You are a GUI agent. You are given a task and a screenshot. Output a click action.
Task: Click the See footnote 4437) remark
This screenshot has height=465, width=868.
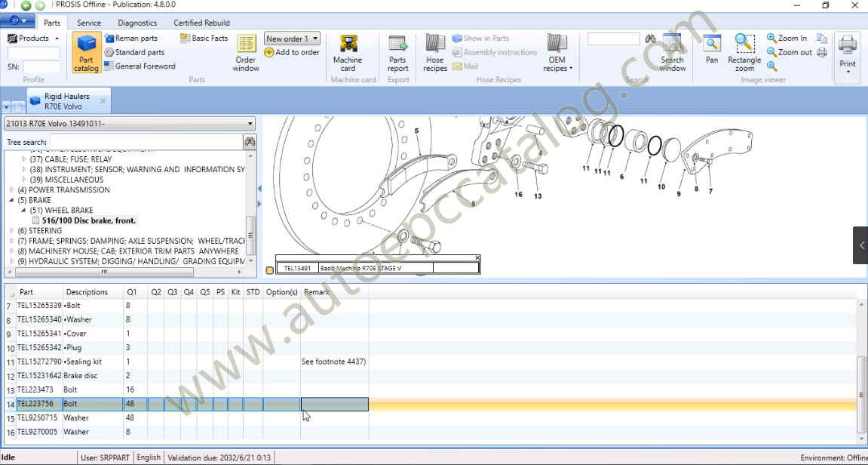(334, 362)
